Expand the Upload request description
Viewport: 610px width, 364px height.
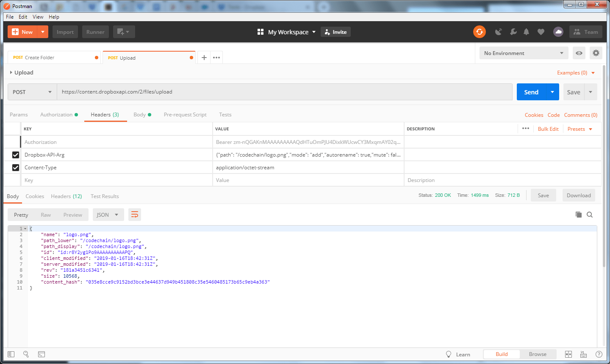coord(11,72)
